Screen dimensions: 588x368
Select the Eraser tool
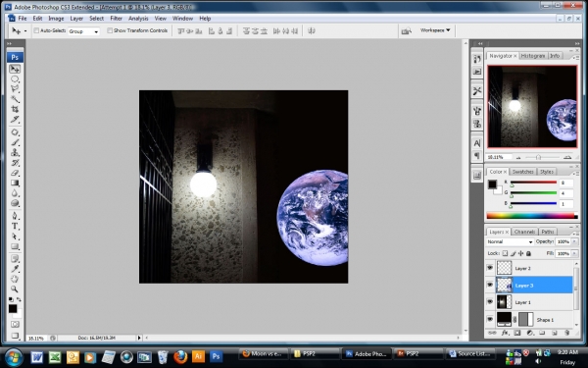[15, 173]
